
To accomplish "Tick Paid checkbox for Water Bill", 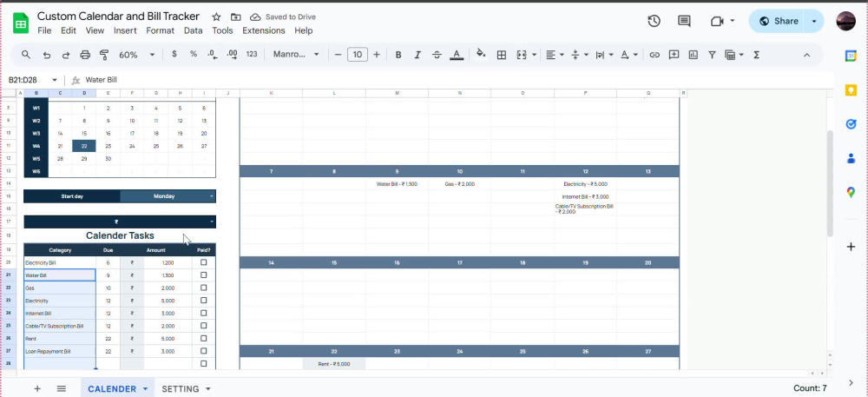I will click(204, 275).
